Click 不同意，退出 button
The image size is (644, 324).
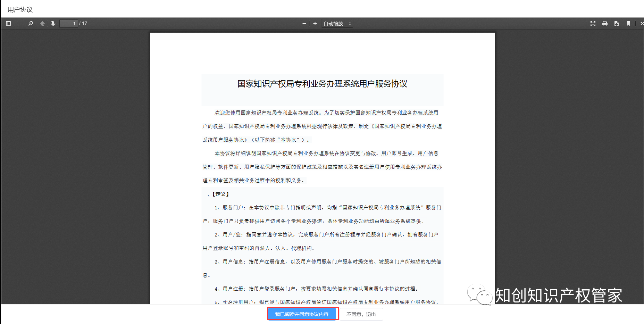(x=361, y=314)
